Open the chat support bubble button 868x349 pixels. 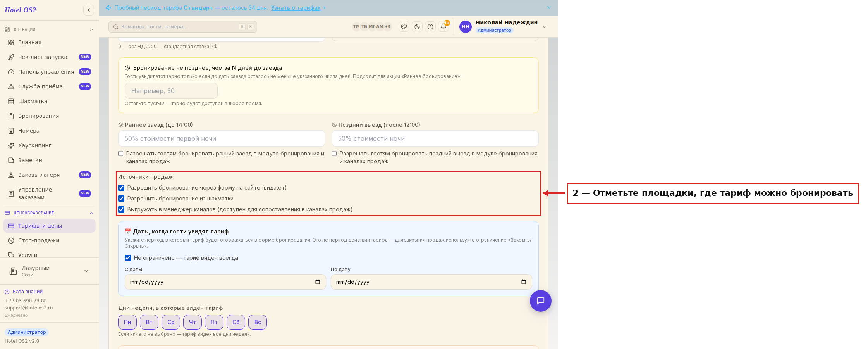pos(541,301)
